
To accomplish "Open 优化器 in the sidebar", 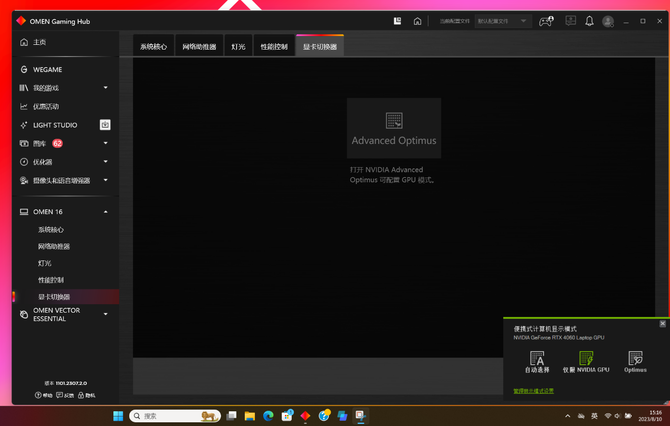I will point(42,162).
